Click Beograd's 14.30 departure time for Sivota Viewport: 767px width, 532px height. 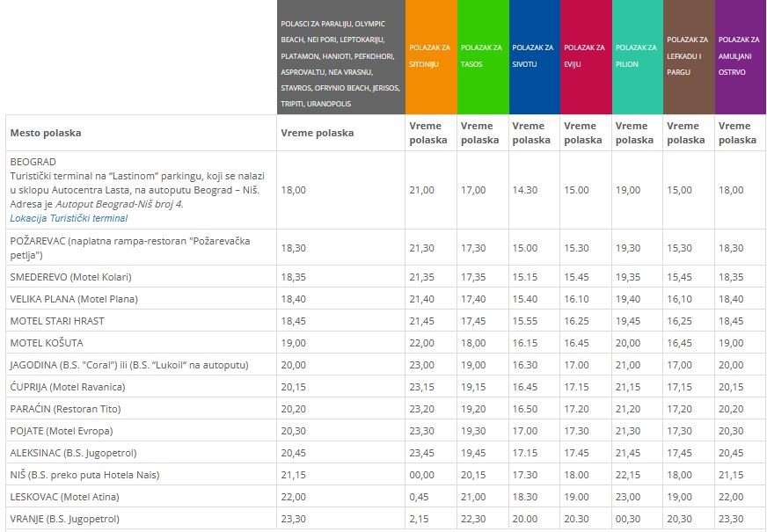tap(524, 190)
